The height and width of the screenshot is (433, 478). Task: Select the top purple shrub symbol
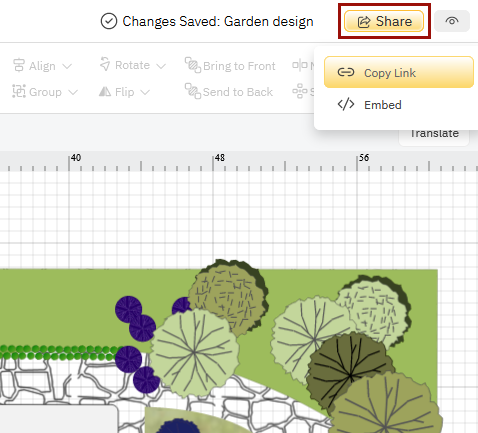pyautogui.click(x=129, y=309)
